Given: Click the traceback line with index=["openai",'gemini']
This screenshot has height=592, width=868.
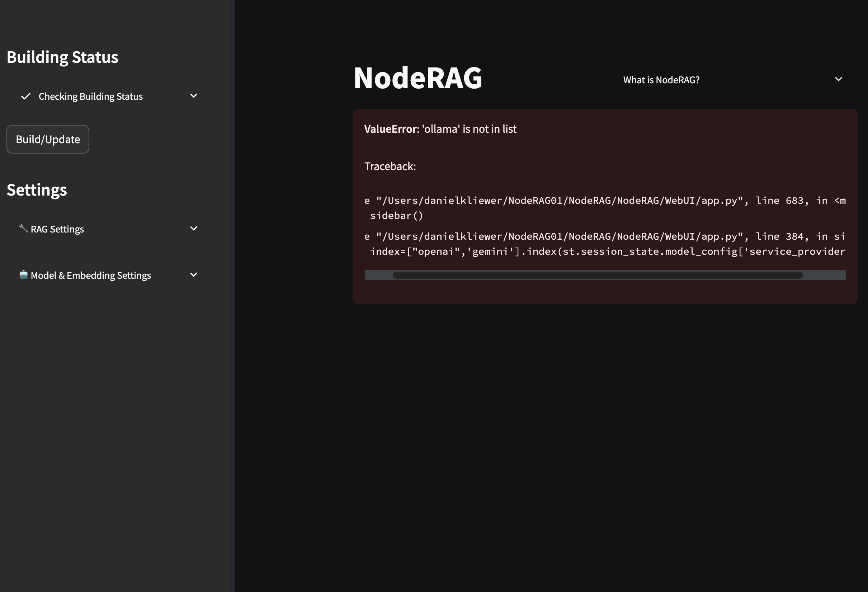Looking at the screenshot, I should (607, 252).
